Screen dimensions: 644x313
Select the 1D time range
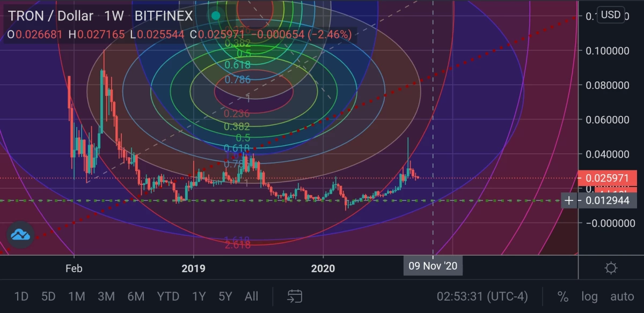tap(21, 296)
